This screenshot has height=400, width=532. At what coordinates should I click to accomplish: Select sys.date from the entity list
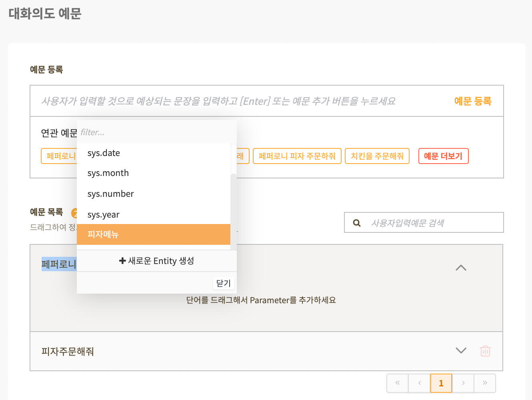tap(154, 153)
